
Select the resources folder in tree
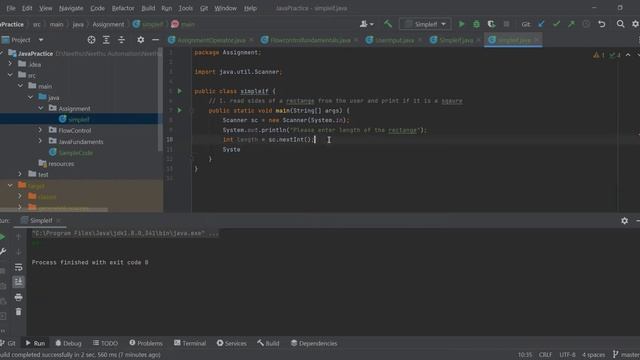point(61,164)
